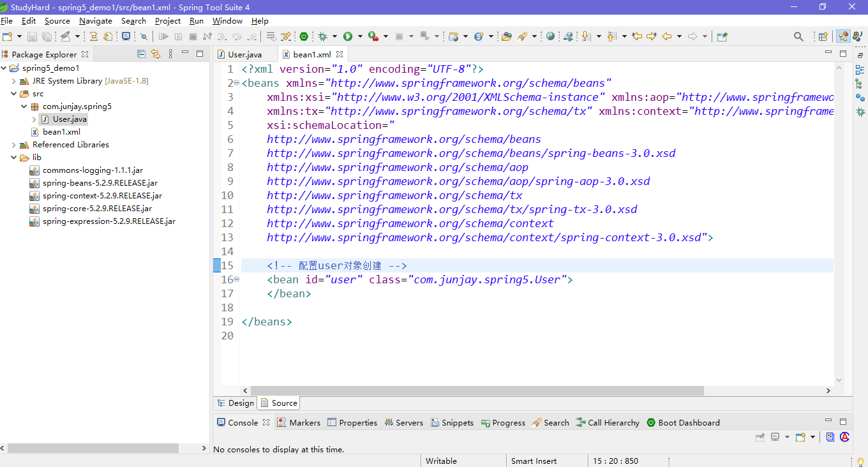This screenshot has height=467, width=868.
Task: Click the Writable status field
Action: 441,461
